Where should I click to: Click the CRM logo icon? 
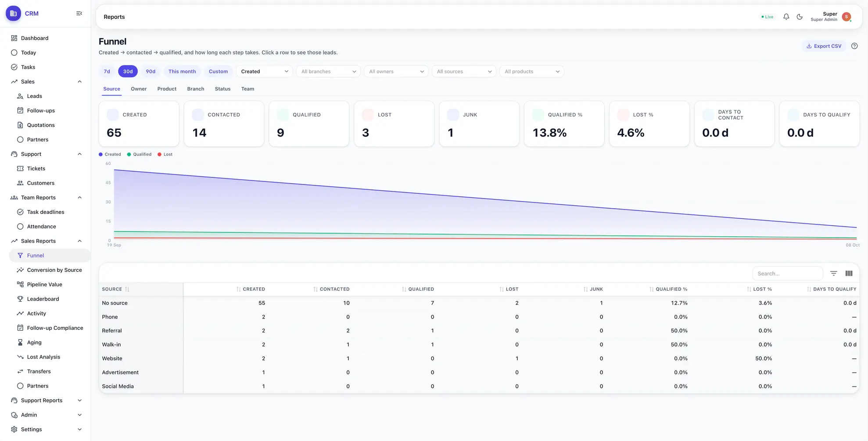click(13, 14)
